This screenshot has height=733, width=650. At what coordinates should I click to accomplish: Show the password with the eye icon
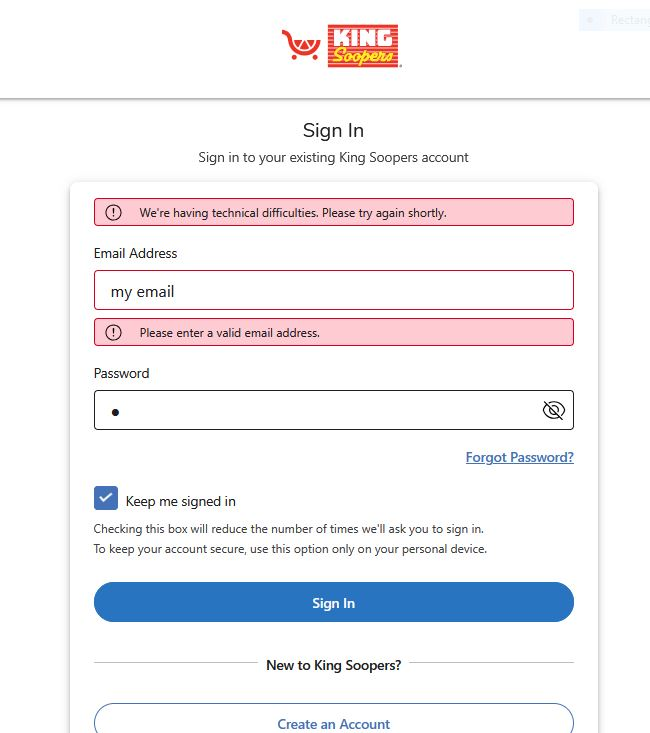553,410
